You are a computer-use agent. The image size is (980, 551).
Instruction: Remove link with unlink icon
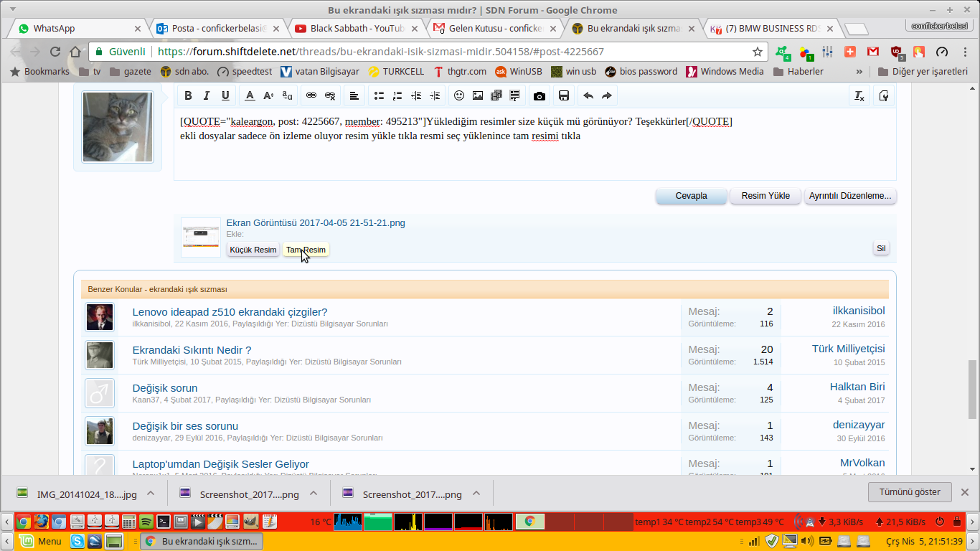(x=330, y=95)
